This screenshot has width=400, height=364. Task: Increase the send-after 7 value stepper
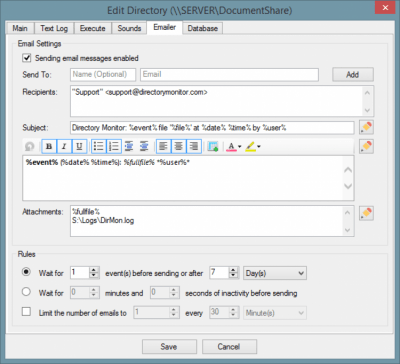coord(234,270)
